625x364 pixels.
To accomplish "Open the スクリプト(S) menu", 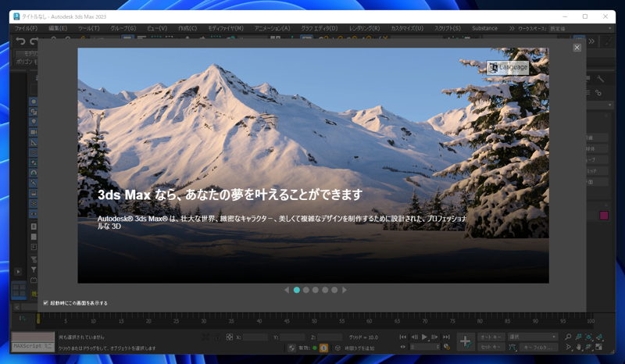I will pyautogui.click(x=447, y=28).
